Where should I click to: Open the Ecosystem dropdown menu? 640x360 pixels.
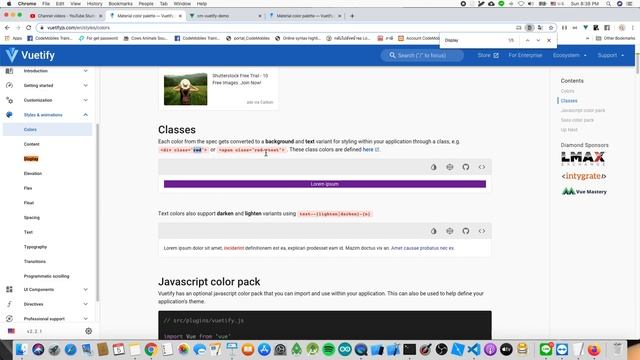pyautogui.click(x=569, y=55)
